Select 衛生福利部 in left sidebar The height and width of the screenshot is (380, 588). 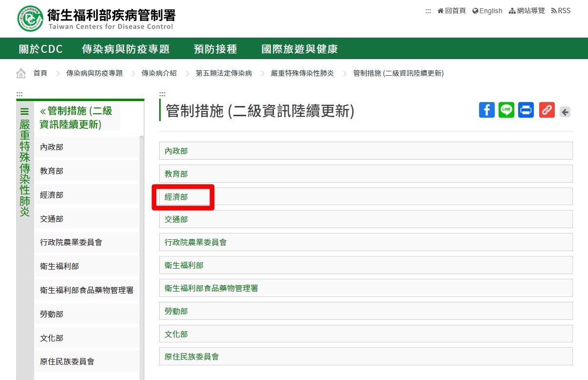coord(60,266)
